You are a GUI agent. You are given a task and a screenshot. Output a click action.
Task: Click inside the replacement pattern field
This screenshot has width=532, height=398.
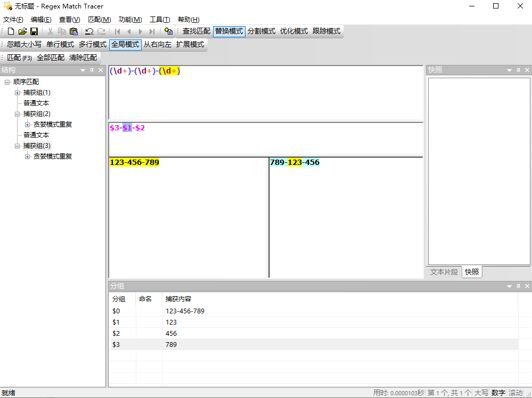(266, 139)
